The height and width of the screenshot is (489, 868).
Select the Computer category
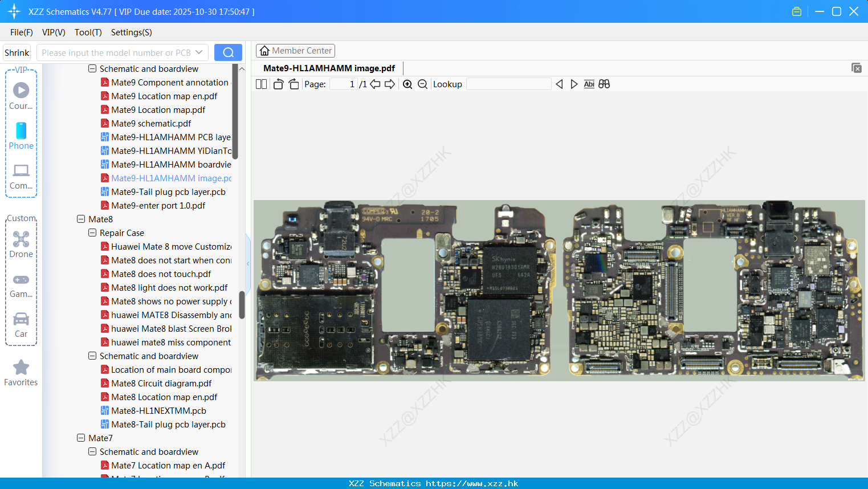pyautogui.click(x=21, y=176)
